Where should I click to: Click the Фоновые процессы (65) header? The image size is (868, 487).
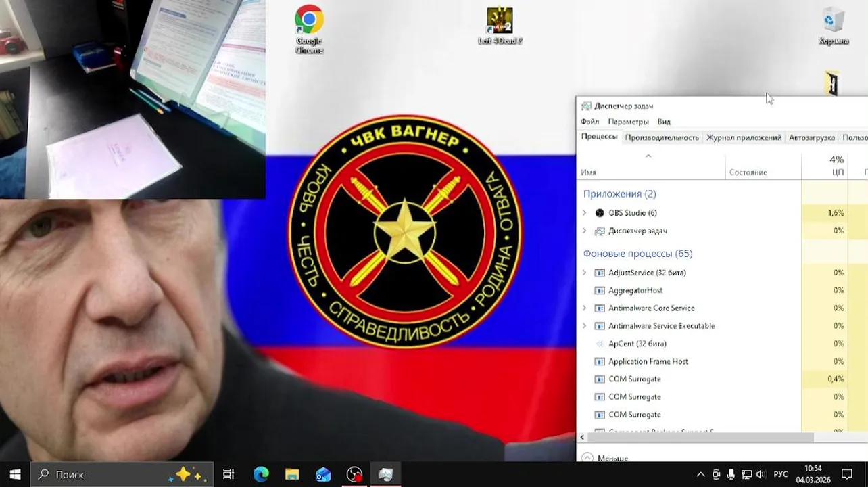point(637,254)
